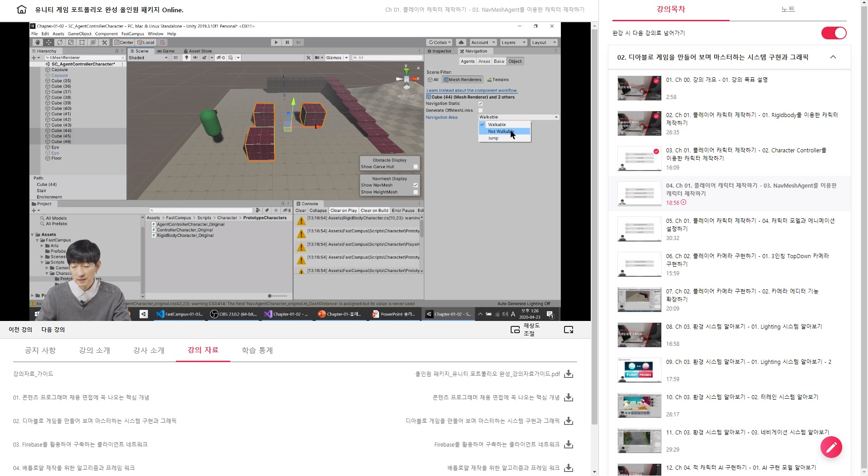This screenshot has height=476, width=868.
Task: Open Unity's custom editor tools icon
Action: 104,42
